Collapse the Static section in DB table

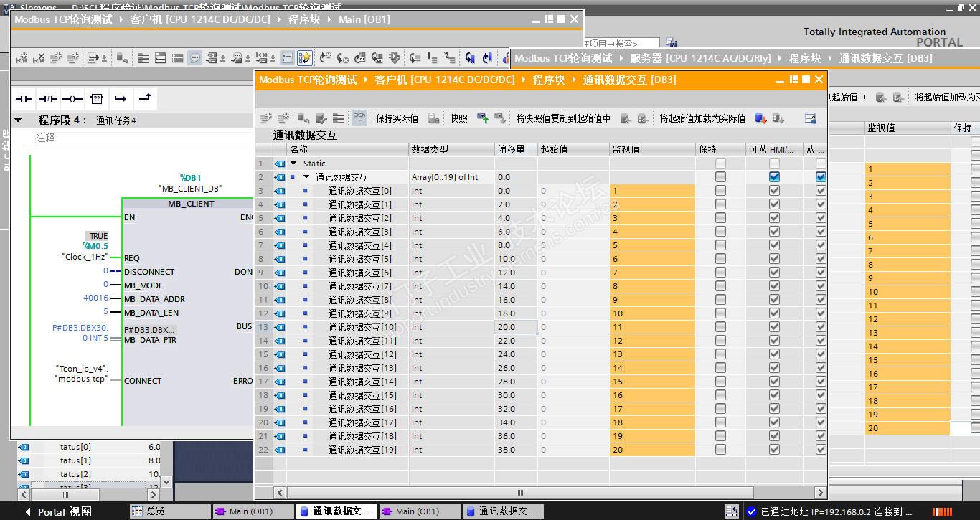pos(293,164)
